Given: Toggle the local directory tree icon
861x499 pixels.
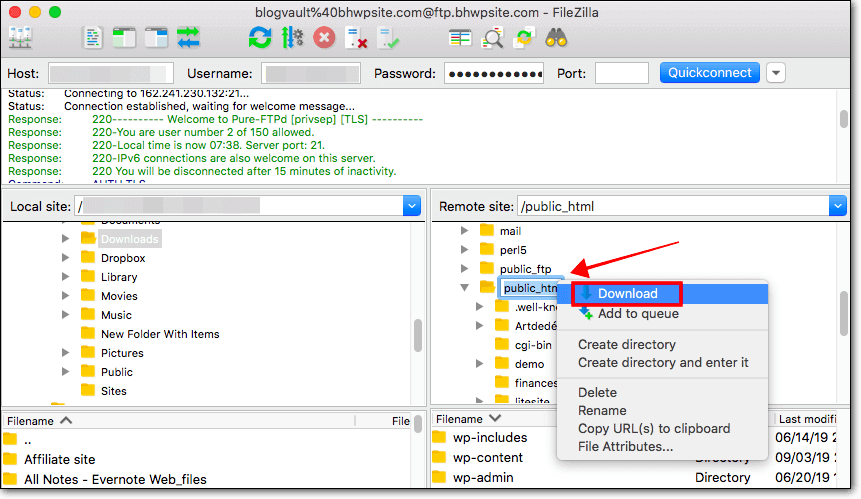Looking at the screenshot, I should tap(124, 38).
